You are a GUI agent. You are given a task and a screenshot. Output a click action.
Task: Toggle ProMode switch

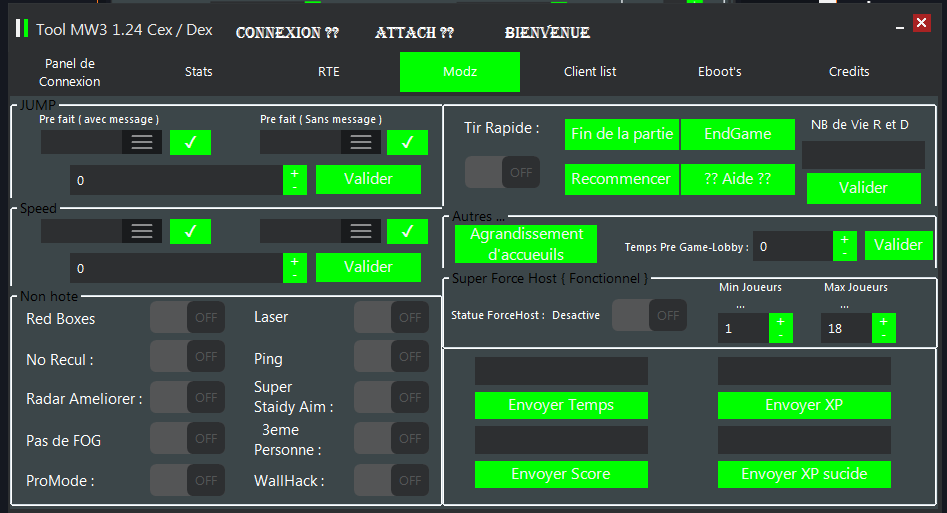pyautogui.click(x=187, y=480)
